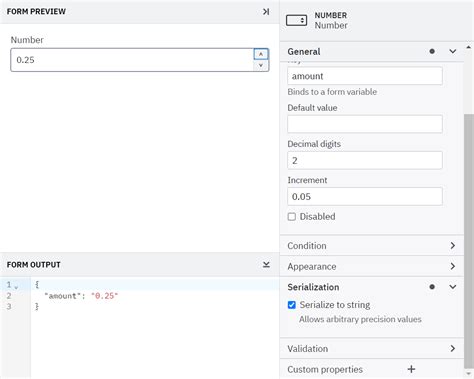
Task: Increase the number with the up stepper
Action: [261, 54]
